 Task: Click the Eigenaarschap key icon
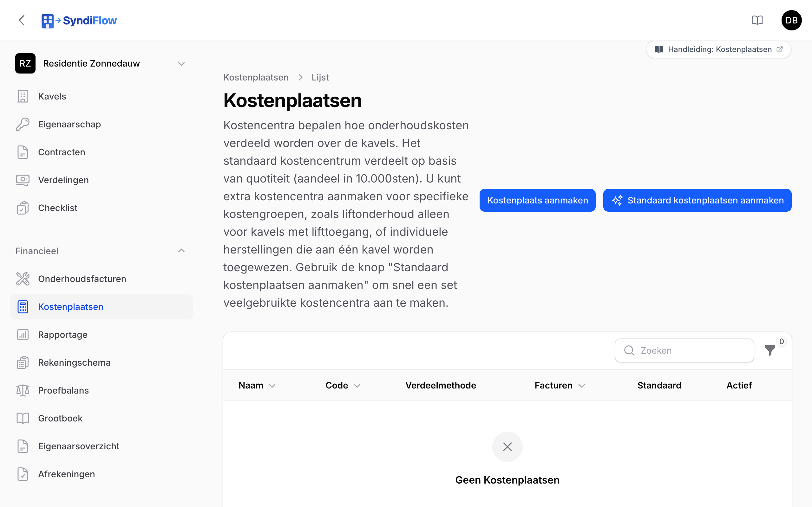point(23,125)
